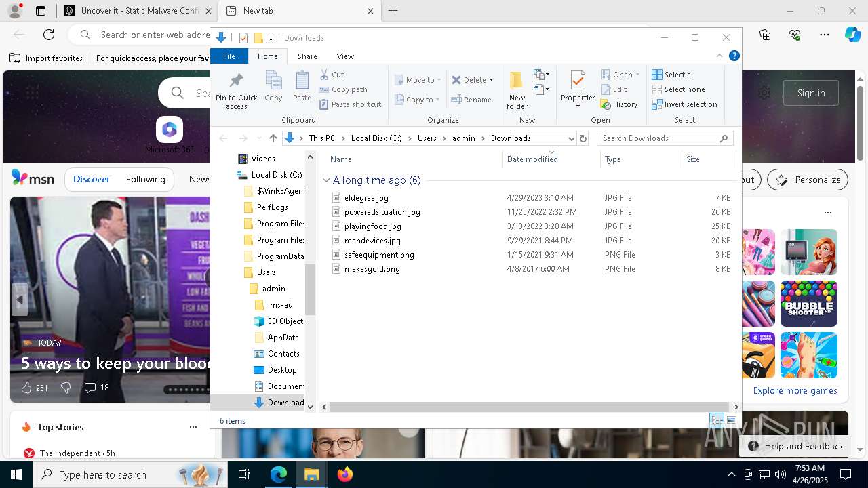Select eldegree.jpg file
The height and width of the screenshot is (488, 868).
pos(366,198)
